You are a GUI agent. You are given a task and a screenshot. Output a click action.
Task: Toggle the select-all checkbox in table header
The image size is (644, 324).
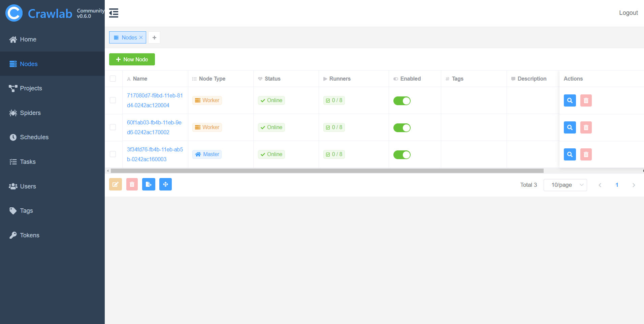point(113,78)
